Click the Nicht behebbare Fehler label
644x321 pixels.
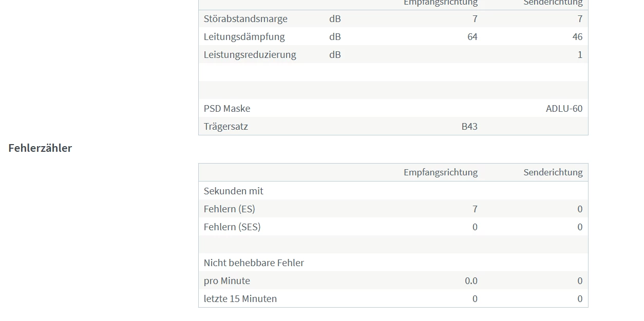click(254, 263)
